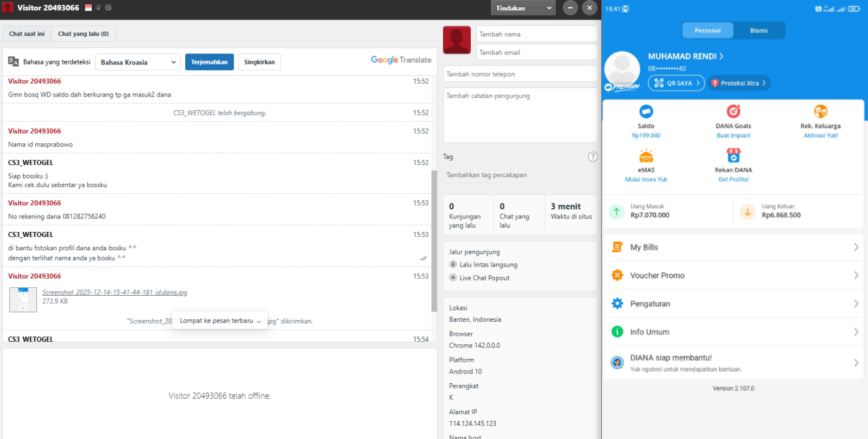Tap the Proteksi Xtra button
868x439 pixels.
pyautogui.click(x=739, y=83)
